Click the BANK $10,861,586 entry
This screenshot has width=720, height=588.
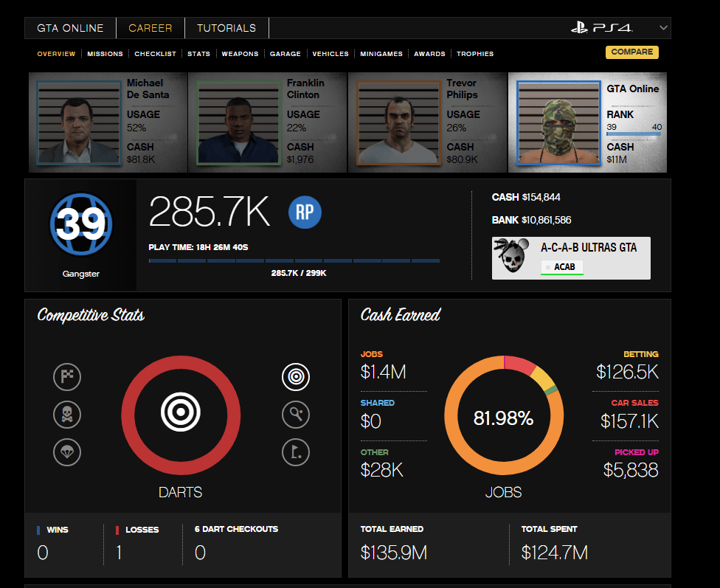pyautogui.click(x=531, y=220)
